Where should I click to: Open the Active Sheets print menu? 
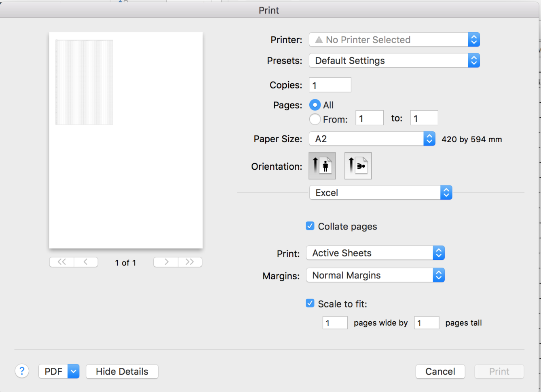tap(374, 253)
